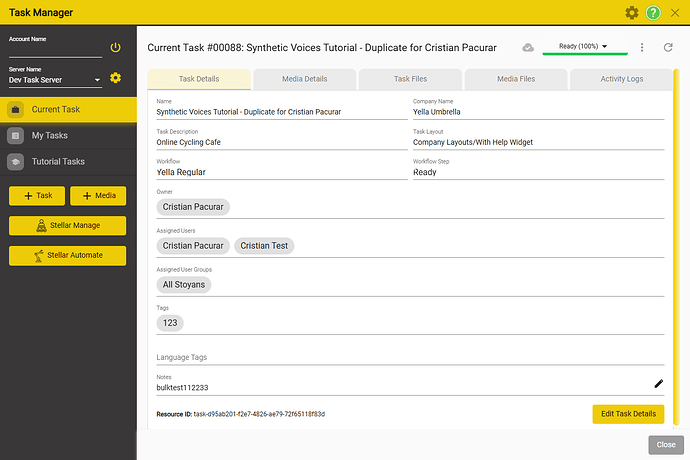Switch to the Media Details tab
690x460 pixels.
(305, 79)
